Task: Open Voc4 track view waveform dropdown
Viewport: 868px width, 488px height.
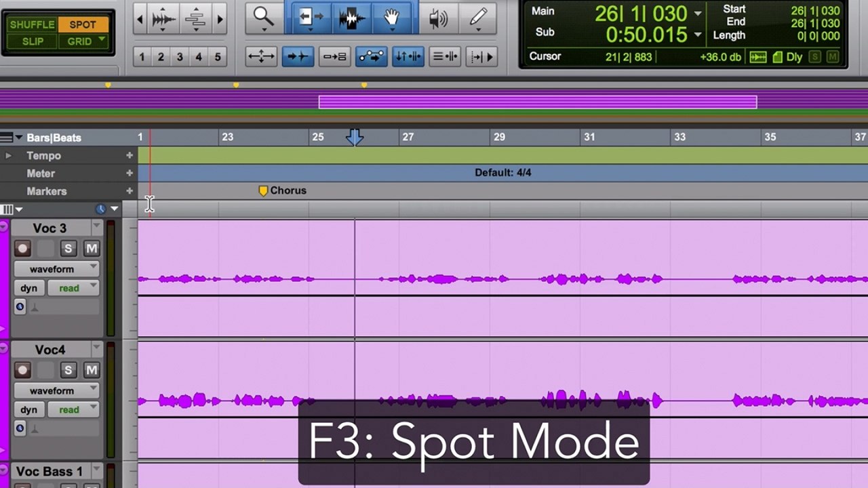Action: (57, 390)
